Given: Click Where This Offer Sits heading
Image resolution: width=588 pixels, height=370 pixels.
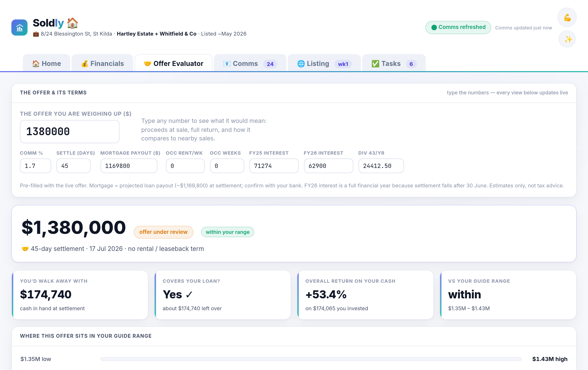Looking at the screenshot, I should 86,336.
